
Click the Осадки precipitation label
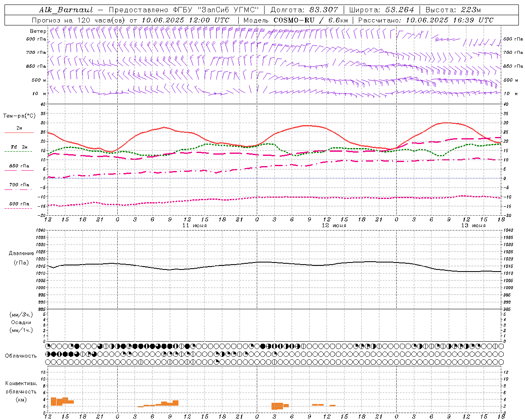[21, 322]
